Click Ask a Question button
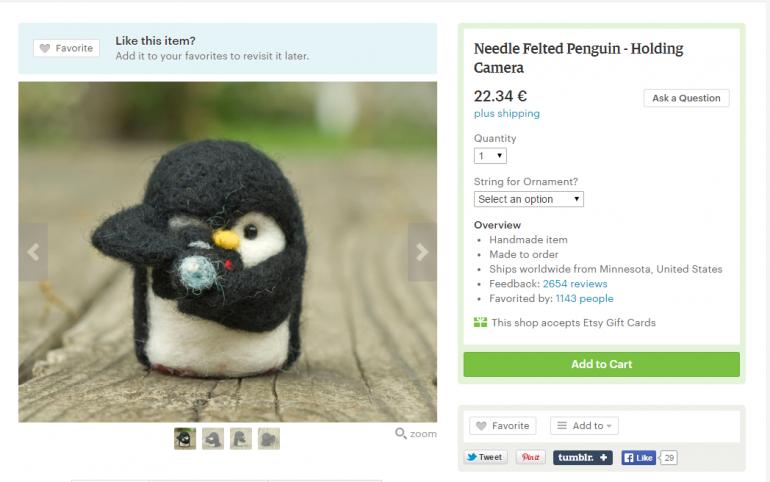 tap(686, 98)
